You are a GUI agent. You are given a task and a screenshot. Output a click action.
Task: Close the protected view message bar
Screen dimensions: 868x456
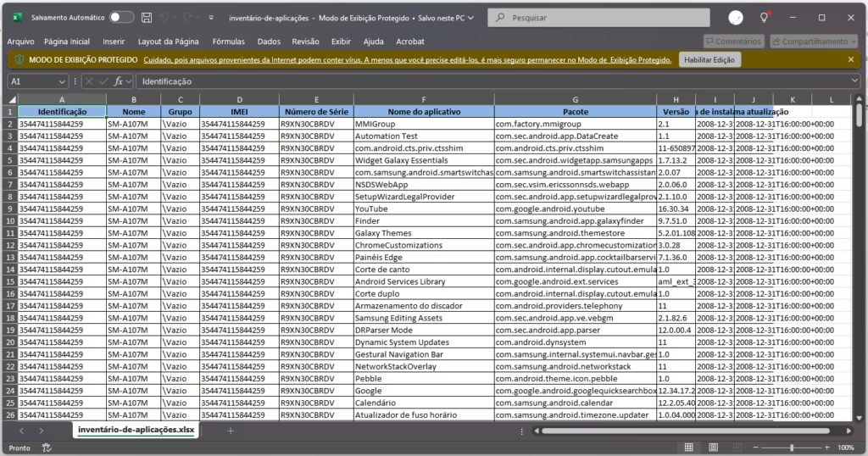click(x=851, y=59)
